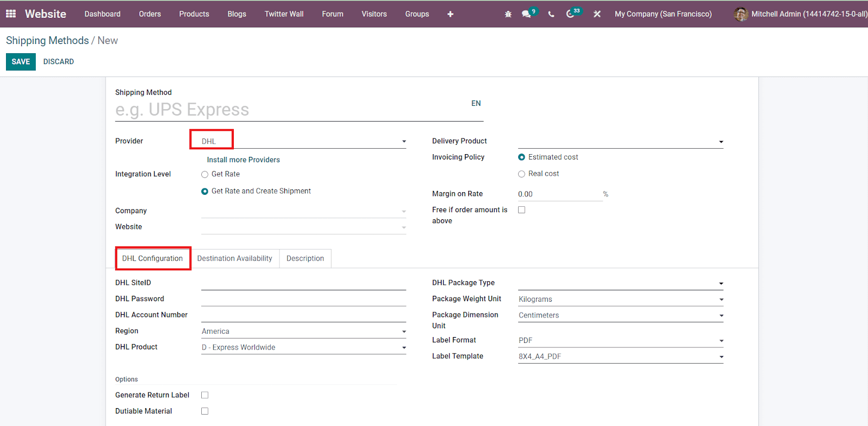Screen dimensions: 868x426
Task: Open the Delivery Product dropdown
Action: (621, 141)
